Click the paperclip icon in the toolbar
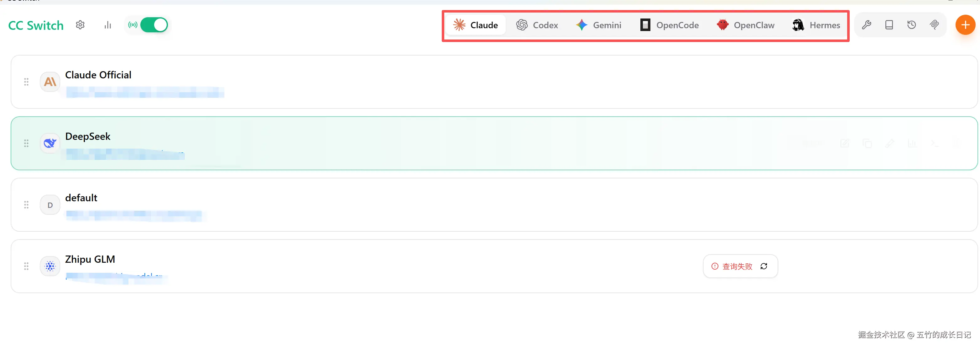 [x=934, y=25]
